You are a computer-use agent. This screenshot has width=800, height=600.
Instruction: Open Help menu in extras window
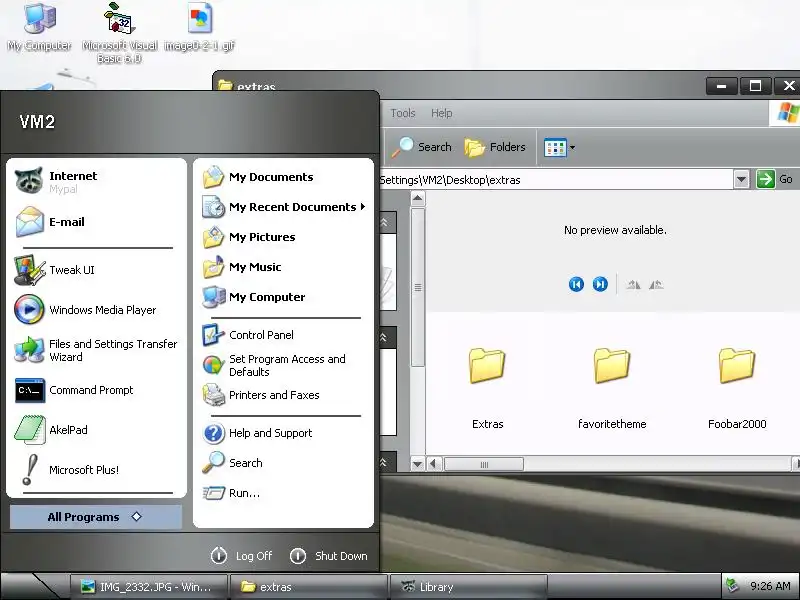441,113
